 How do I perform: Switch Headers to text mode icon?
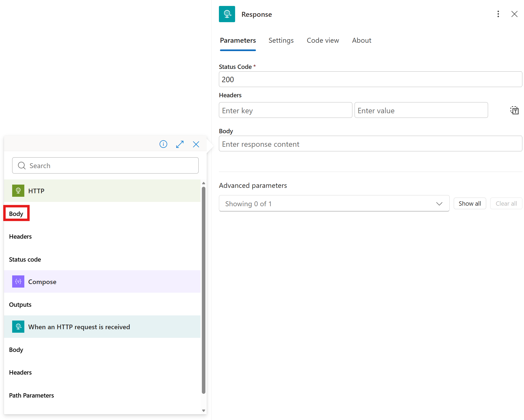click(x=514, y=110)
